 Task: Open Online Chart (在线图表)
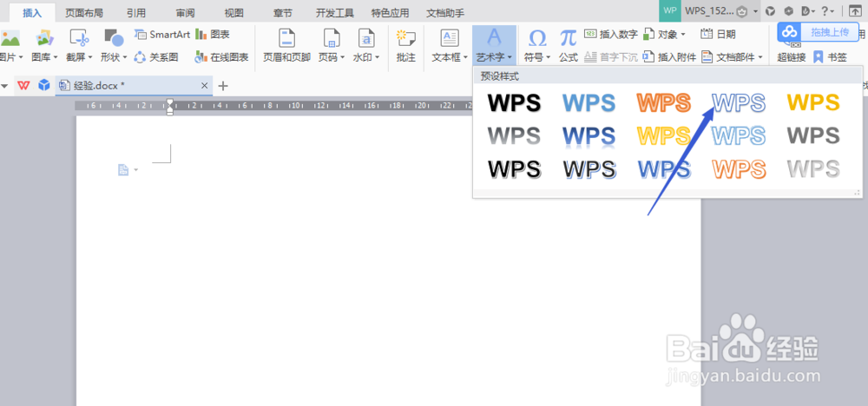tap(221, 57)
